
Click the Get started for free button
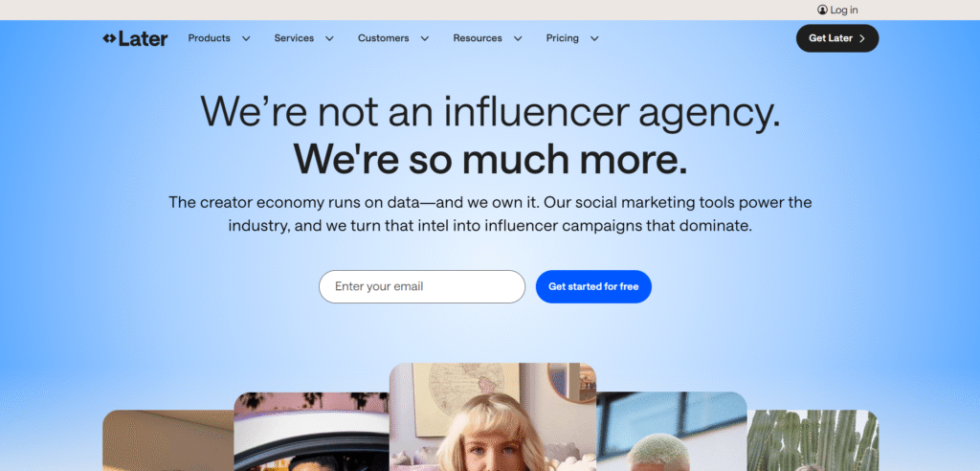(x=593, y=286)
